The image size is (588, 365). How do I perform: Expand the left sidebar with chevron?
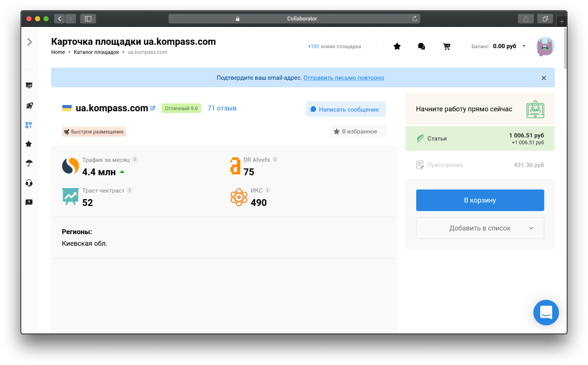pos(29,42)
